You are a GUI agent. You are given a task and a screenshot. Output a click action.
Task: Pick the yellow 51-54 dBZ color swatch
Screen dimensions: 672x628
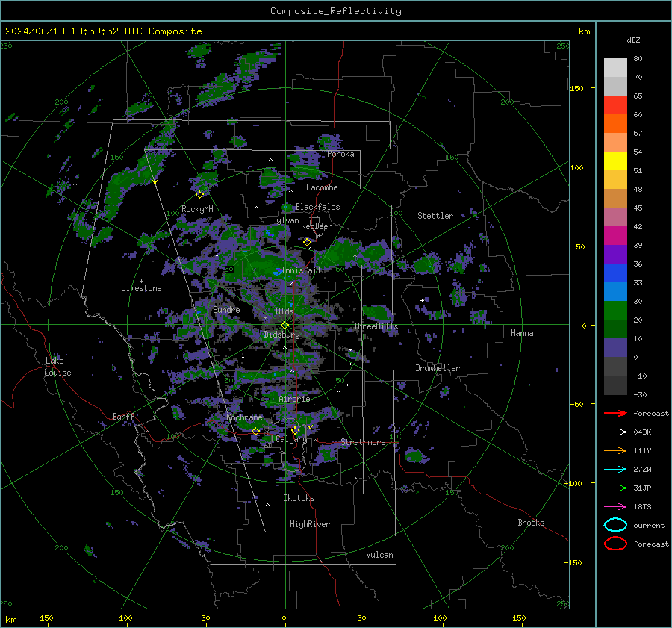pyautogui.click(x=615, y=161)
